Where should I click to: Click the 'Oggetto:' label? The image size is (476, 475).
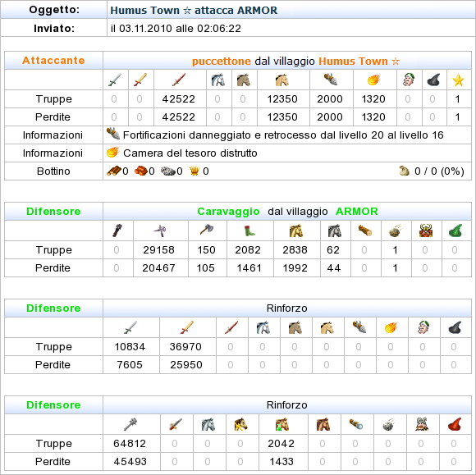click(x=54, y=10)
